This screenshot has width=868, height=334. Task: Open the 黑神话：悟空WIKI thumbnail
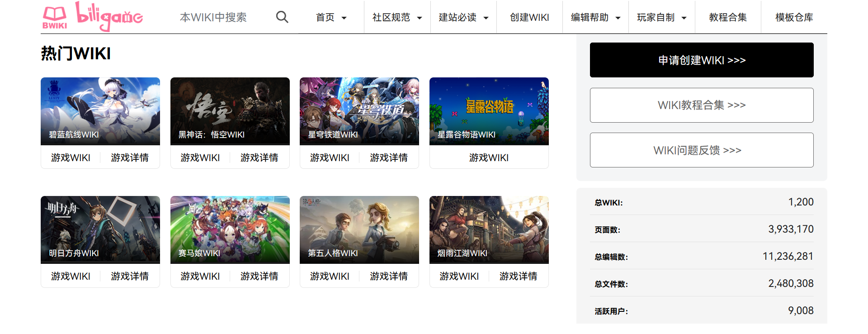pyautogui.click(x=230, y=111)
